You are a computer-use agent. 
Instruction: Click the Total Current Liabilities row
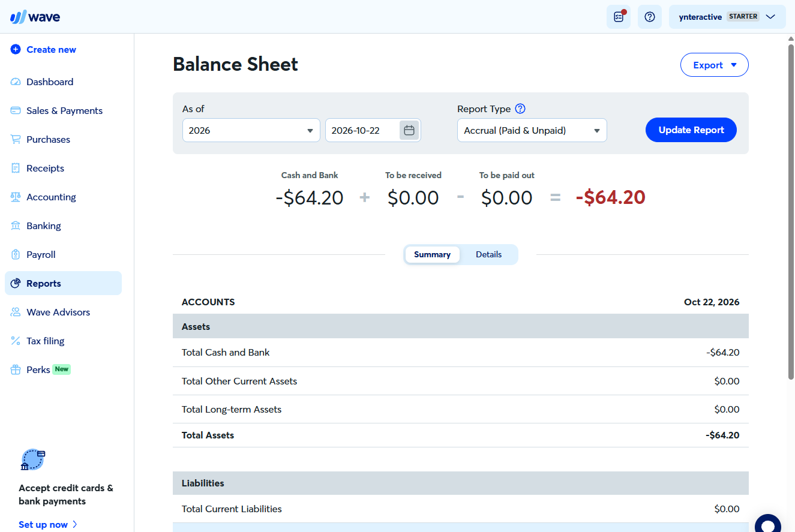pyautogui.click(x=461, y=509)
